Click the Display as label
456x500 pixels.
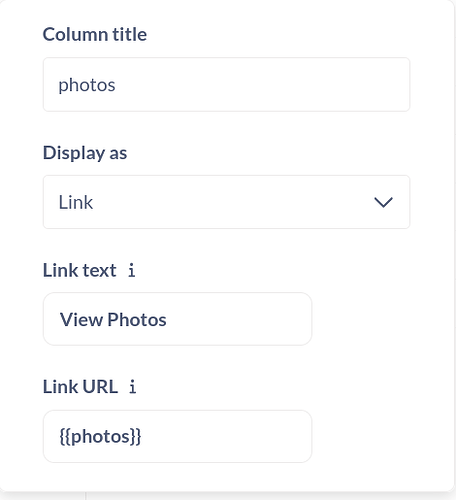click(x=85, y=153)
